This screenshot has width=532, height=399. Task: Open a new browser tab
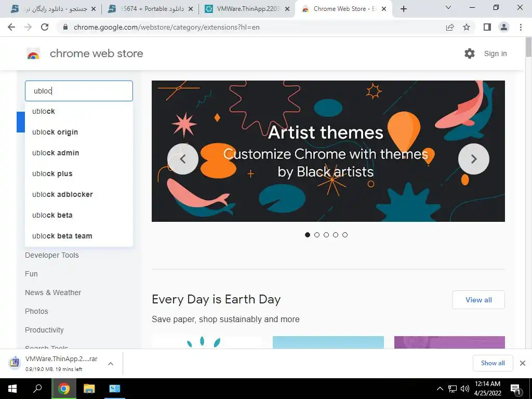click(x=403, y=9)
